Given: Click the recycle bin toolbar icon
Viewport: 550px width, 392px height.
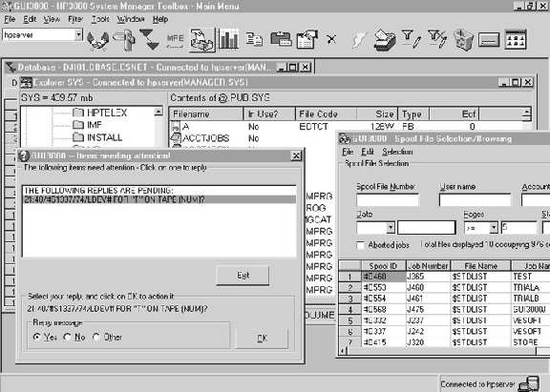Looking at the screenshot, I should click(463, 40).
